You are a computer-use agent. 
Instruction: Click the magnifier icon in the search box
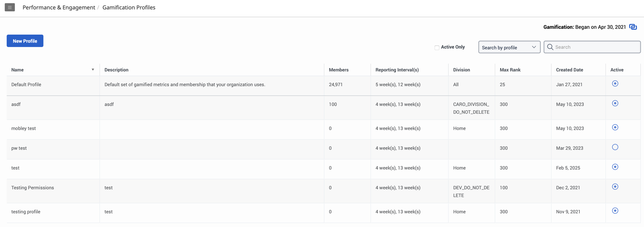(550, 47)
